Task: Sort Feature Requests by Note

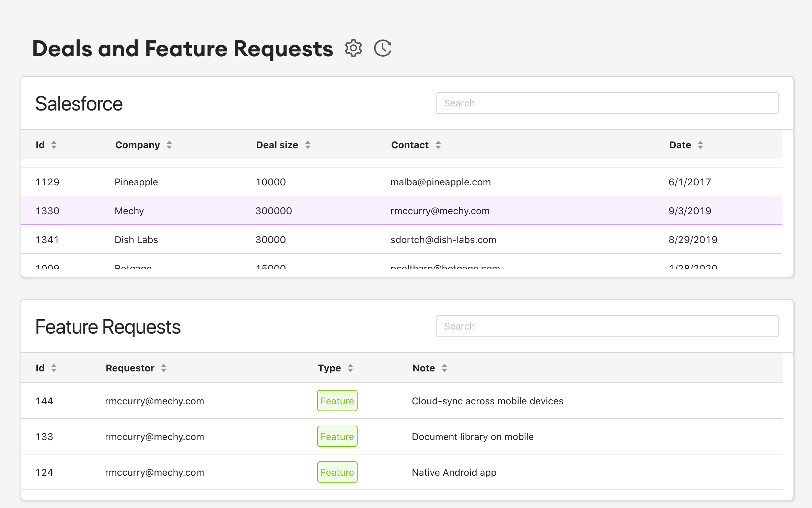Action: (444, 368)
